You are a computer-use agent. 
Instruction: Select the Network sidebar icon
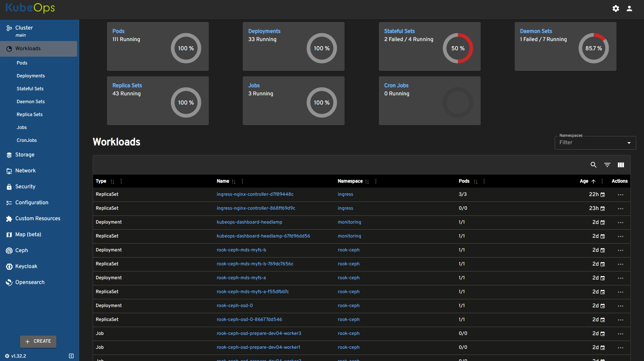[9, 171]
